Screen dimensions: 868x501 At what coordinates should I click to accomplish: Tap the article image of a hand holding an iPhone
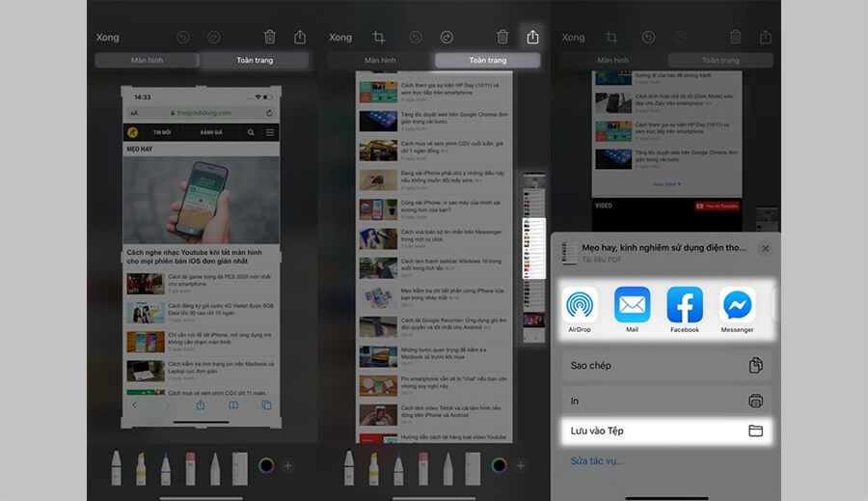pos(201,200)
